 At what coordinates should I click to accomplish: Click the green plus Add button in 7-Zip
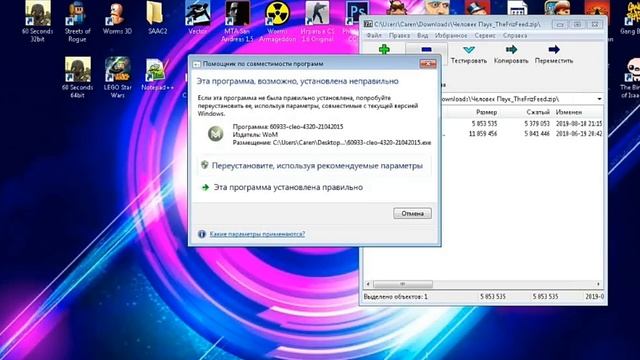click(x=384, y=50)
